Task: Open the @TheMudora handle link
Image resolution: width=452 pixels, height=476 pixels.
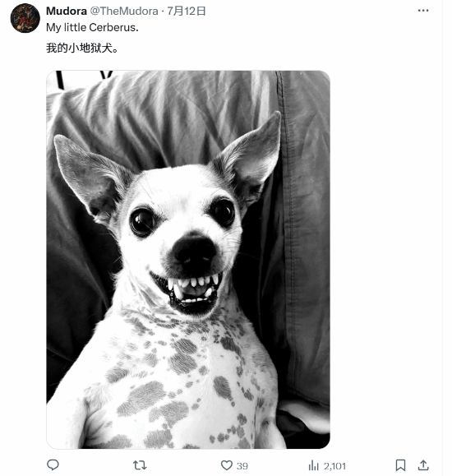Action: 124,12
